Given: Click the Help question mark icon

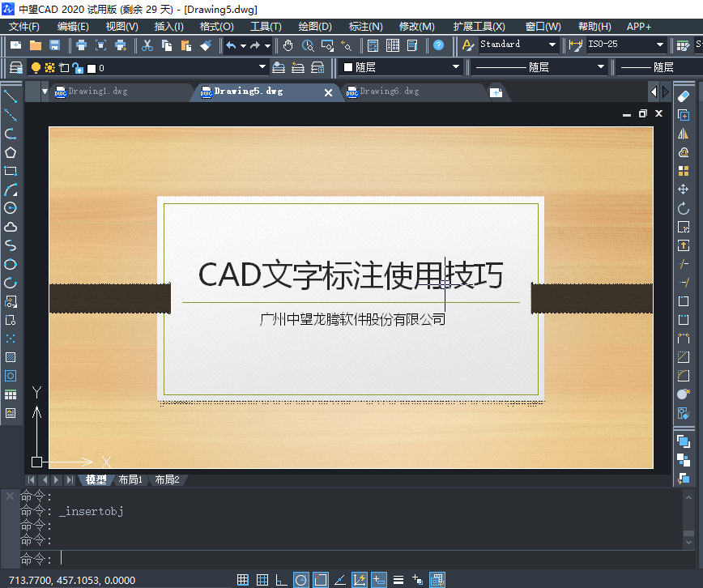Looking at the screenshot, I should coord(438,45).
